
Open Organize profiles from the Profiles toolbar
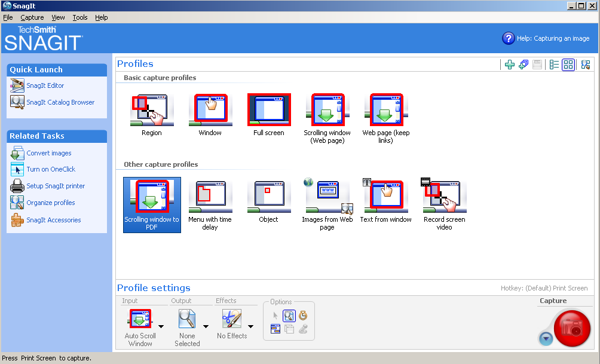point(586,65)
